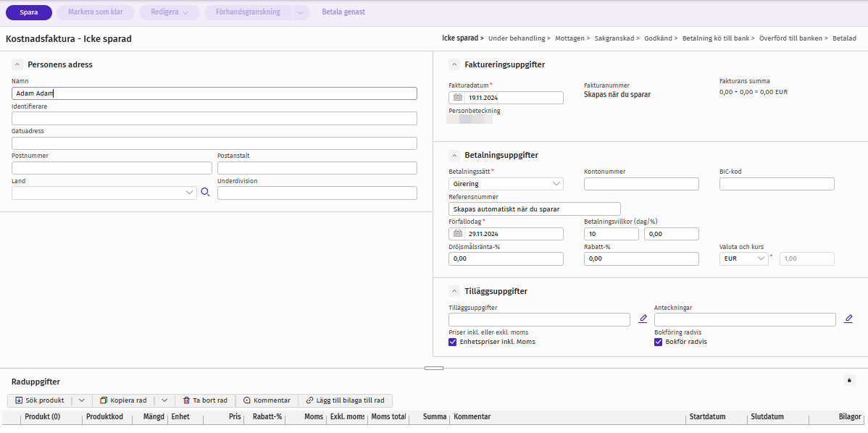The height and width of the screenshot is (433, 868).
Task: Click the Moms total column header
Action: point(388,417)
